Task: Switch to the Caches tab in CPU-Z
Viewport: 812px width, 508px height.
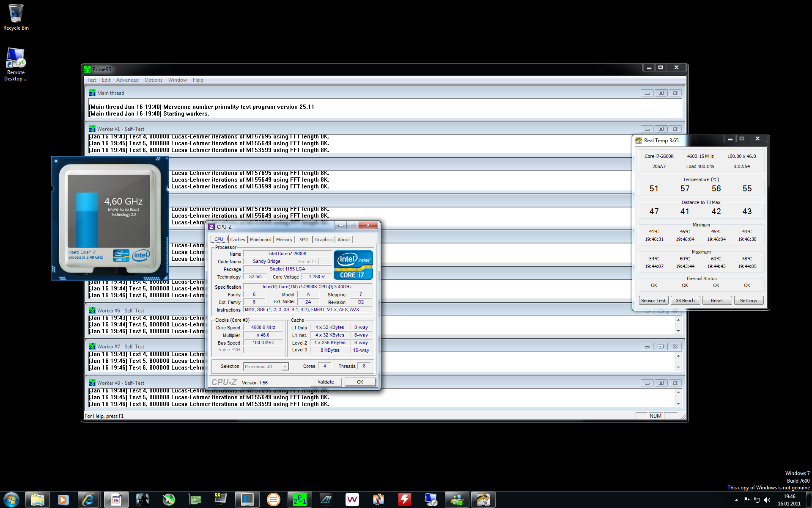Action: (237, 240)
